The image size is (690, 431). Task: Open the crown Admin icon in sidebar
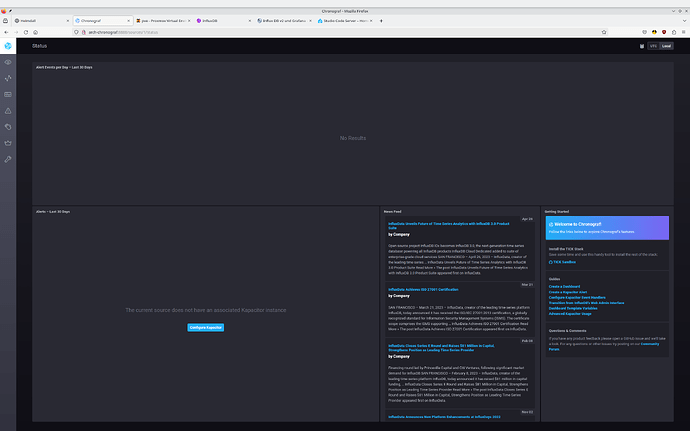pyautogui.click(x=8, y=143)
